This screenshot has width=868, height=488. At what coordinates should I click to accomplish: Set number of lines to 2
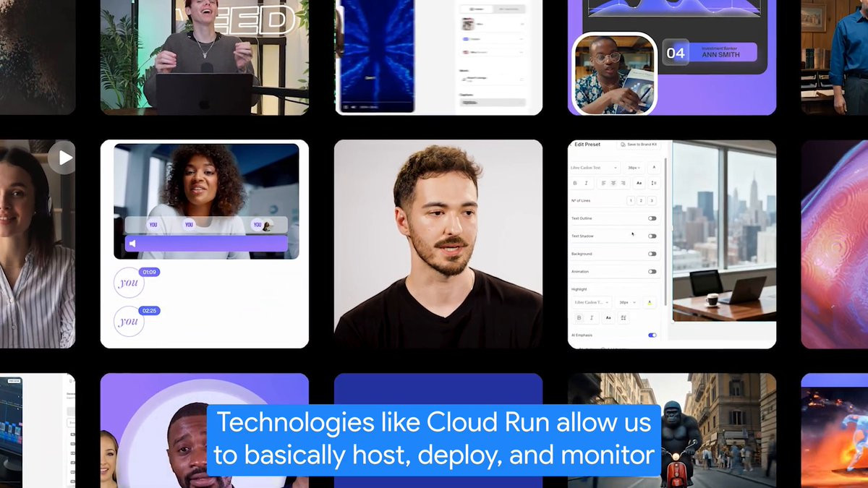(x=641, y=200)
